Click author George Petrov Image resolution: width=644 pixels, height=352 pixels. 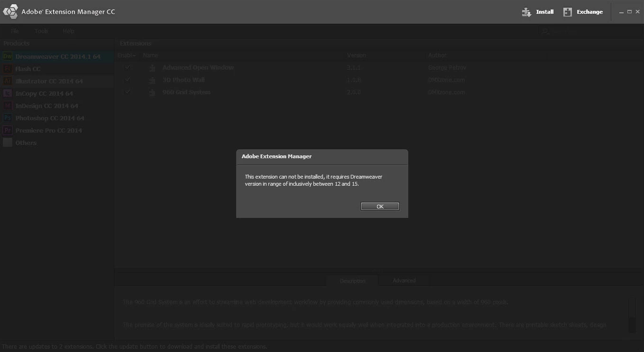pyautogui.click(x=447, y=68)
